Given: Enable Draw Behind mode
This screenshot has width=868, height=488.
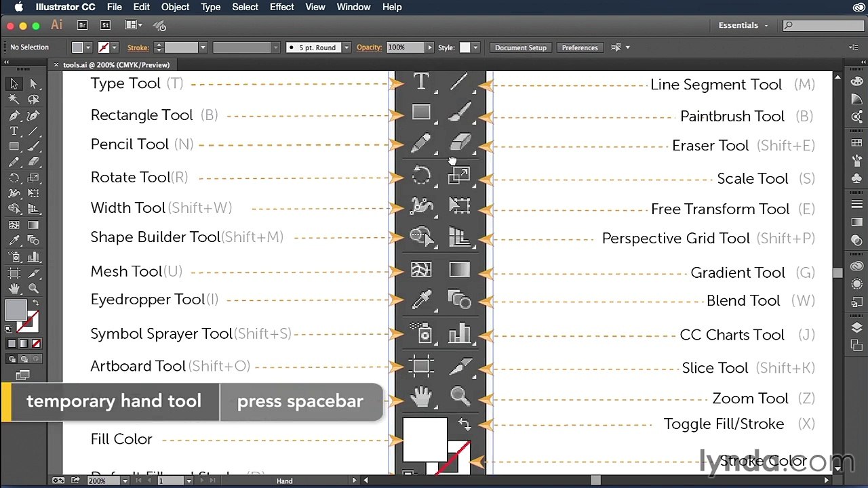Looking at the screenshot, I should [x=24, y=359].
